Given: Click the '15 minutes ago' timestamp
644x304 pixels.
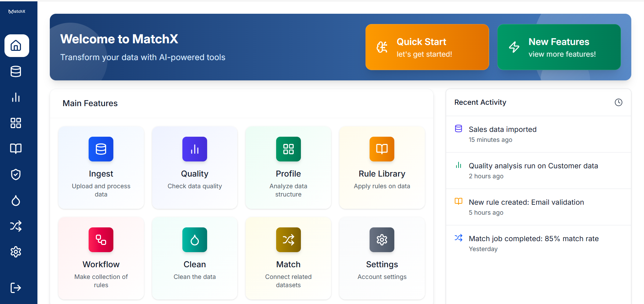Looking at the screenshot, I should (x=490, y=140).
